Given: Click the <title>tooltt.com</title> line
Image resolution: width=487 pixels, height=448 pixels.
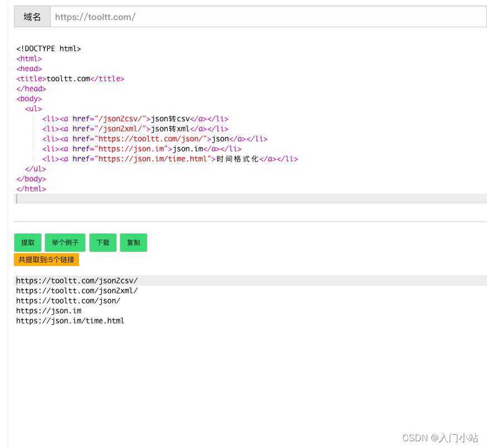Looking at the screenshot, I should 70,79.
